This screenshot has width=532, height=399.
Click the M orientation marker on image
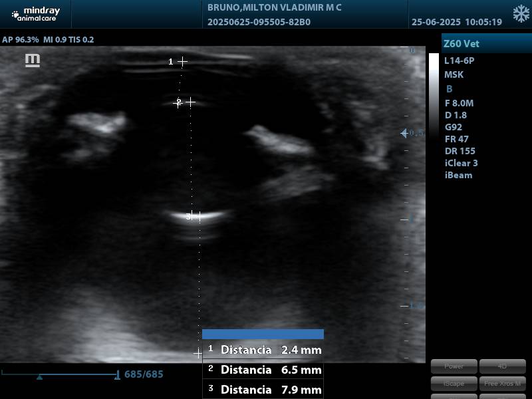pyautogui.click(x=32, y=61)
